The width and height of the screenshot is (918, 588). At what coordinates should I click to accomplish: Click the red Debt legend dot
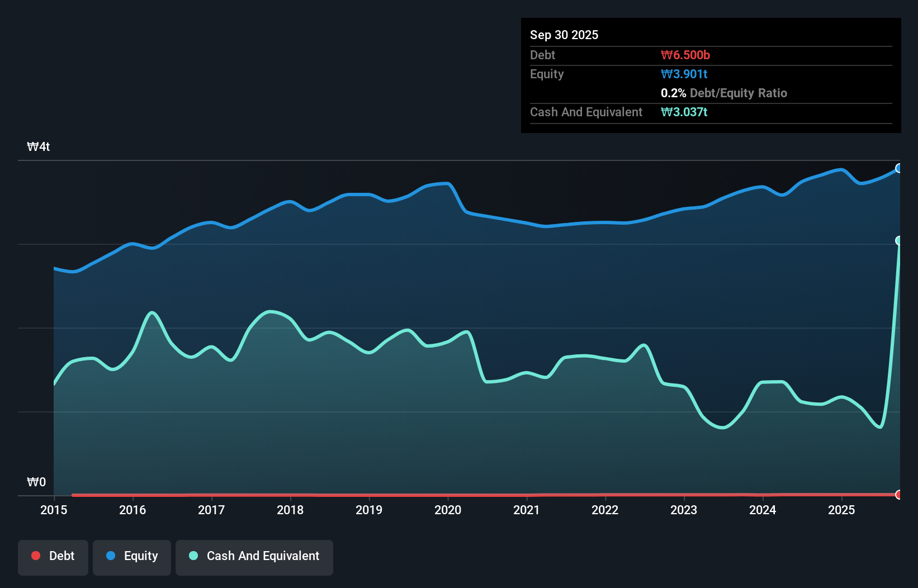36,556
